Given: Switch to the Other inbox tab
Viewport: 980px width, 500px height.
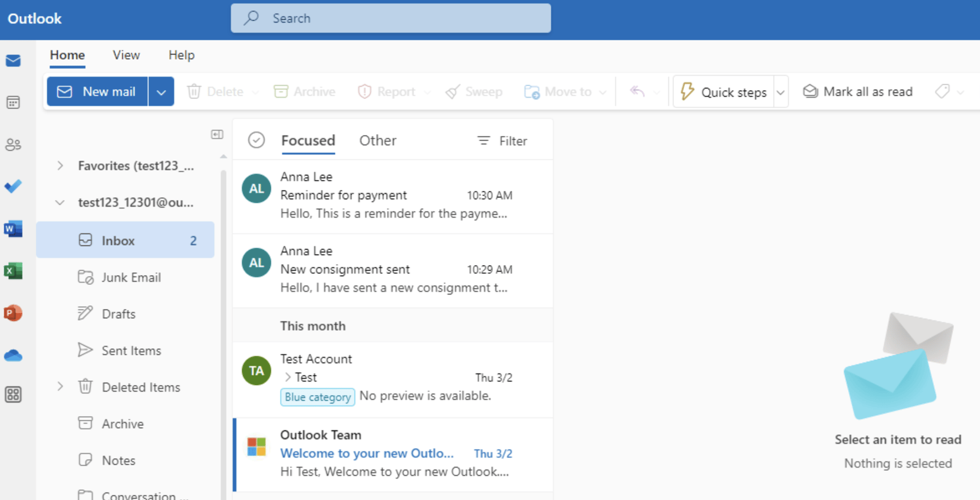Looking at the screenshot, I should [x=378, y=140].
